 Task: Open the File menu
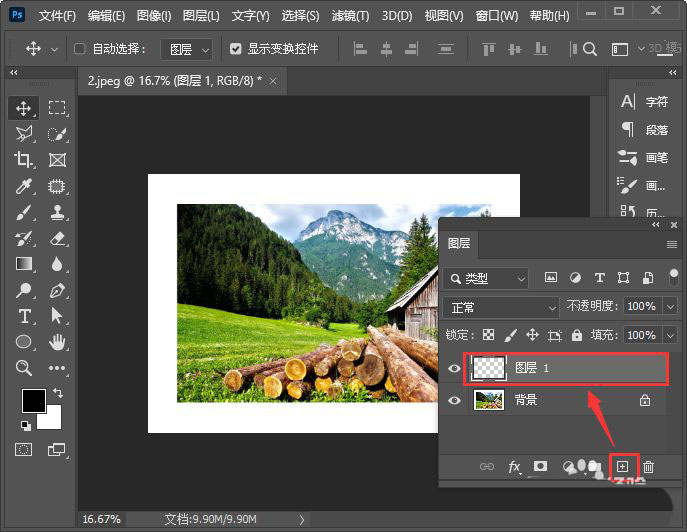57,16
